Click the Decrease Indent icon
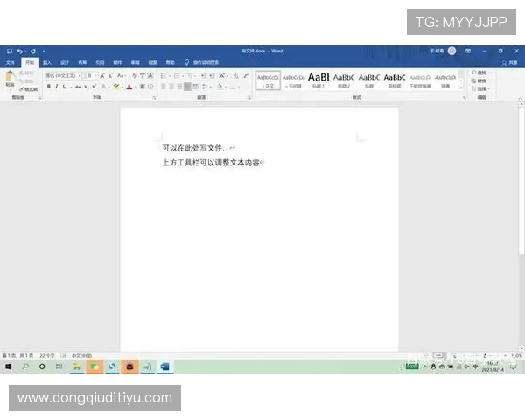 click(x=204, y=76)
